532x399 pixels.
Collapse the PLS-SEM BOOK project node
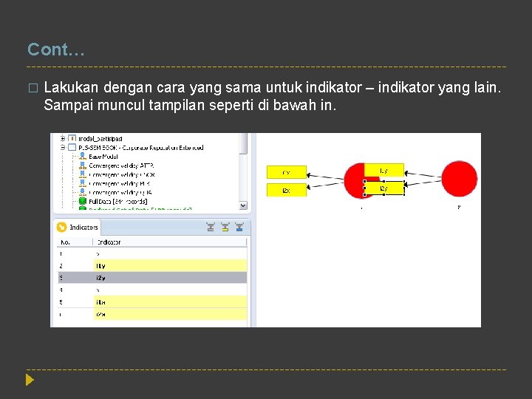[63, 148]
